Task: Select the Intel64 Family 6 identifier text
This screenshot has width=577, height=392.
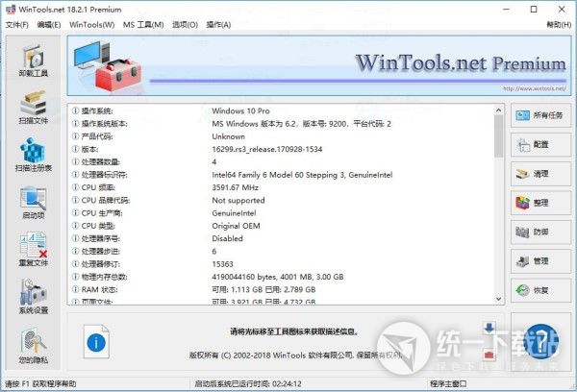Action: [x=302, y=175]
